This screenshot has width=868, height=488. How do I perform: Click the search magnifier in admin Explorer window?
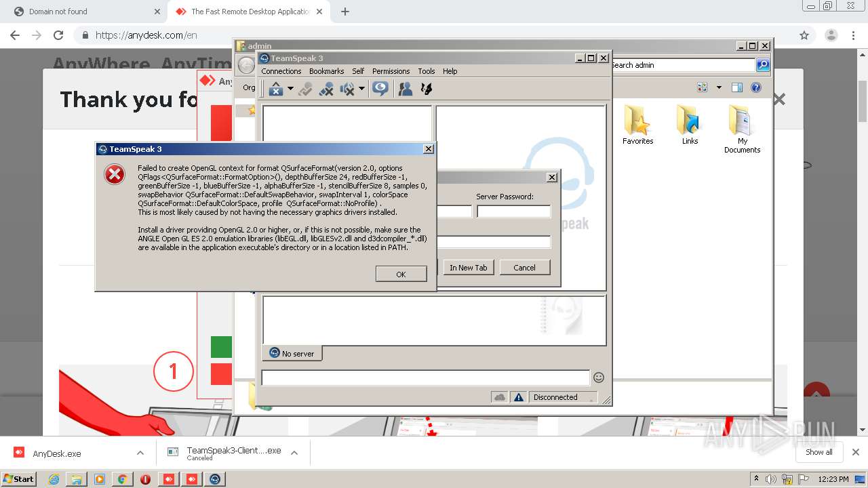point(763,65)
